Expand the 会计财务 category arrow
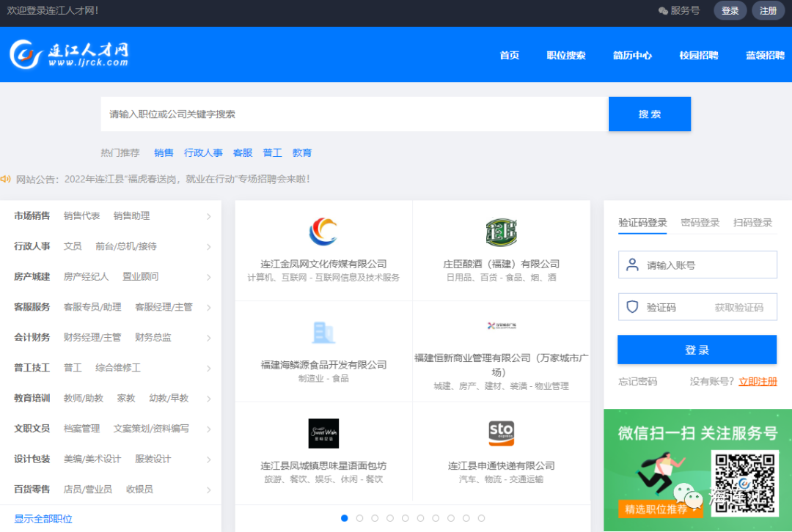792x532 pixels. click(x=208, y=338)
